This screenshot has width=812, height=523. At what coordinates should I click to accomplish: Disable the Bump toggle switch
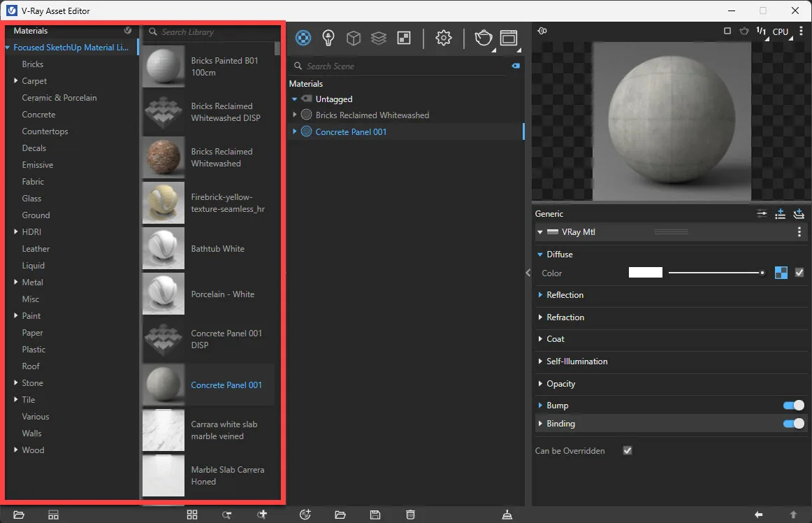(794, 405)
